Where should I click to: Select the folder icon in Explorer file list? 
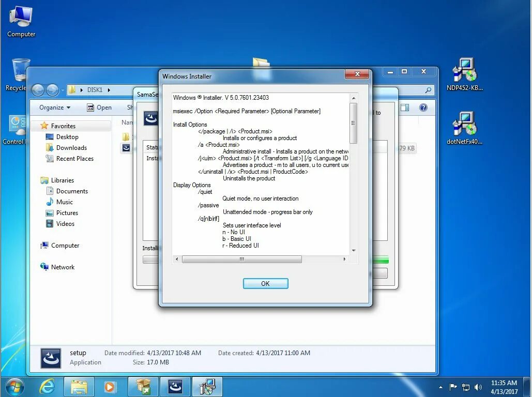[x=126, y=137]
